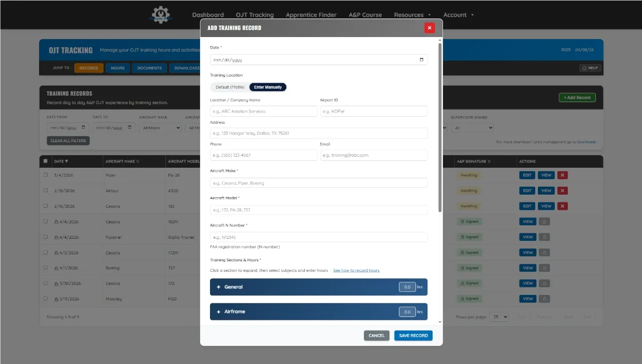The width and height of the screenshot is (642, 364).
Task: Click the modal's vertical scrollbar
Action: pyautogui.click(x=440, y=125)
